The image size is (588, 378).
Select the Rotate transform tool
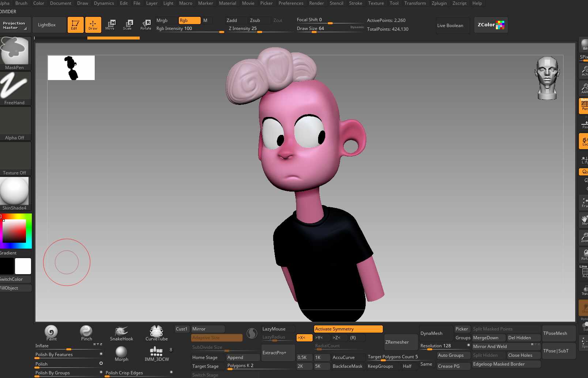pos(146,25)
